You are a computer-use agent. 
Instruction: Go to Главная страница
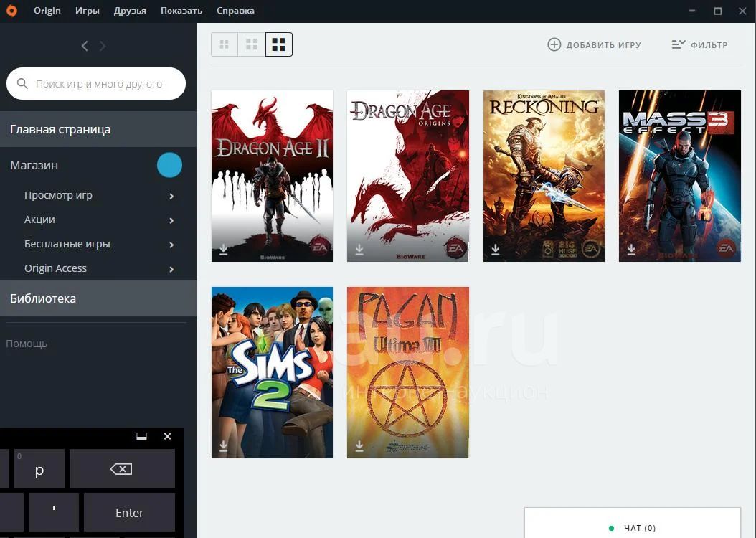tap(98, 129)
